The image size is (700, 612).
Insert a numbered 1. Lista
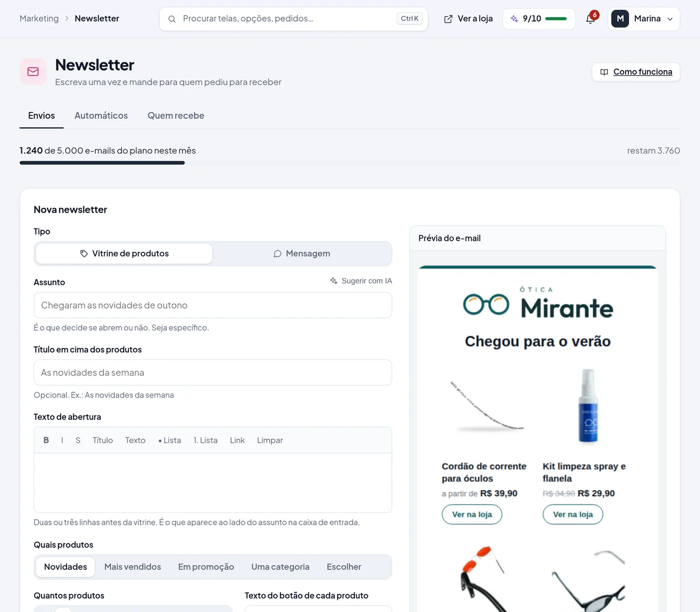206,440
